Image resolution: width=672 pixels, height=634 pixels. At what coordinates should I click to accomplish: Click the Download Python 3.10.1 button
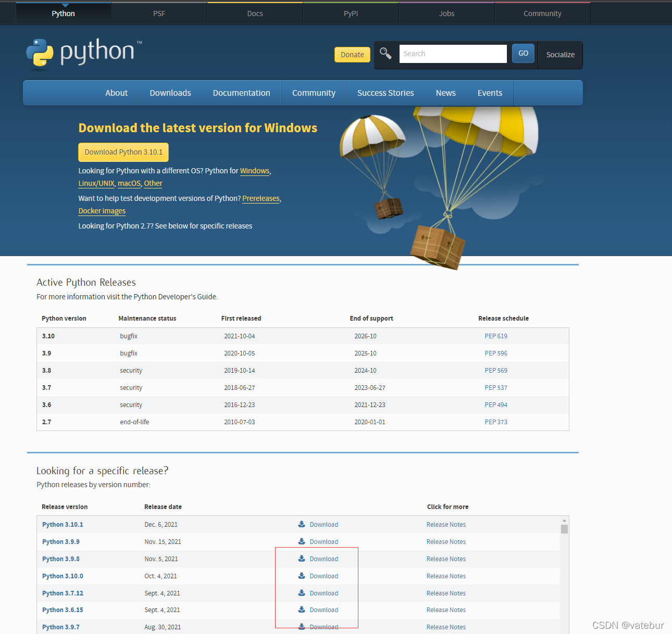pos(123,152)
